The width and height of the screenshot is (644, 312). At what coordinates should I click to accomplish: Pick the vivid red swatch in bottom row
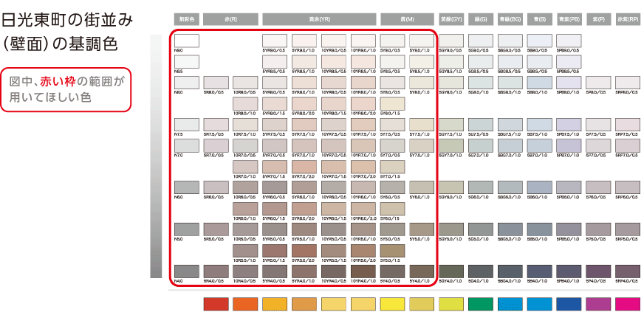pos(215,303)
